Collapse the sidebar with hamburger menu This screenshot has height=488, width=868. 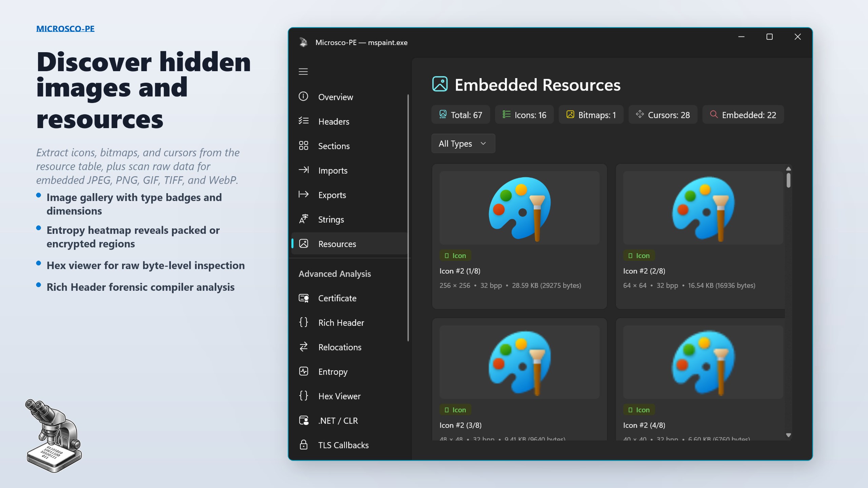click(303, 72)
